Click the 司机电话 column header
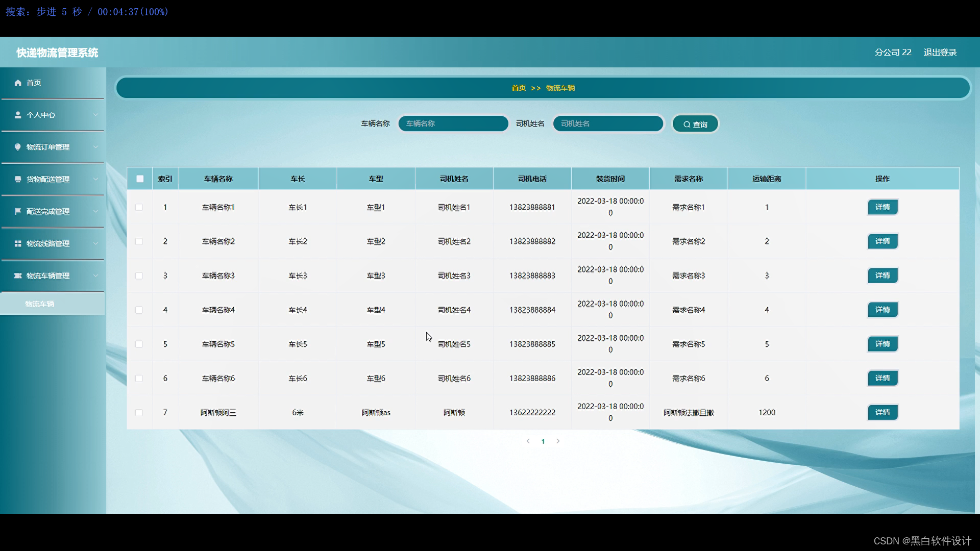This screenshot has height=551, width=980. click(x=532, y=179)
